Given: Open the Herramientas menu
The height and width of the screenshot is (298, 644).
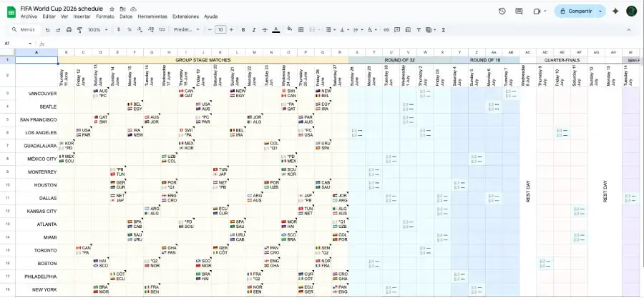Looking at the screenshot, I should pos(152,17).
